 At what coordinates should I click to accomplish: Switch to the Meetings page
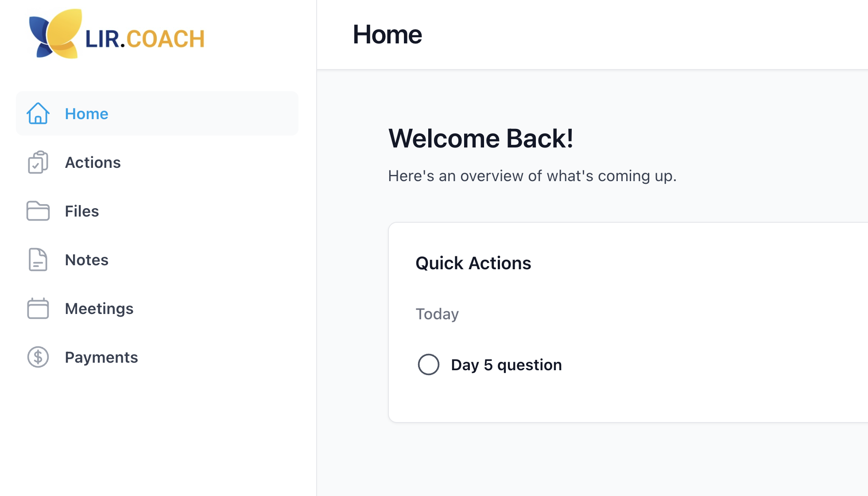(99, 309)
